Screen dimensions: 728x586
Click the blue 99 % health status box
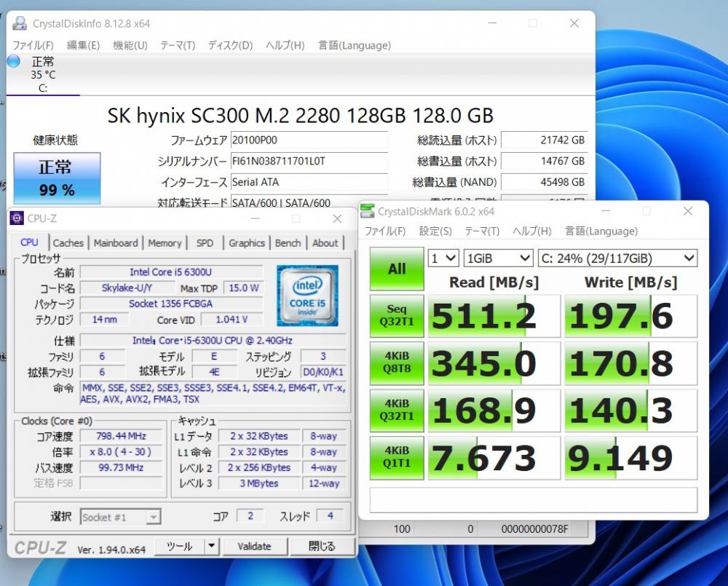coord(57,178)
